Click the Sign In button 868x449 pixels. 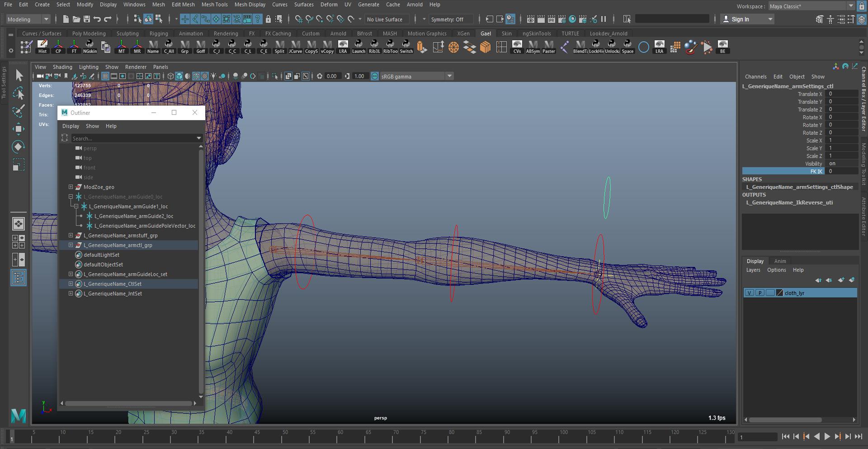(x=740, y=19)
